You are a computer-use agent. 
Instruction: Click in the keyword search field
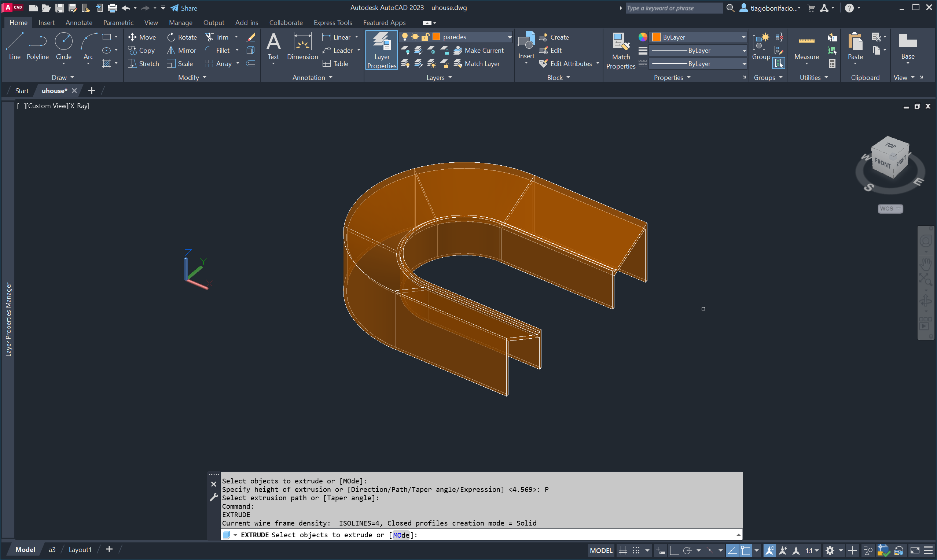[673, 8]
